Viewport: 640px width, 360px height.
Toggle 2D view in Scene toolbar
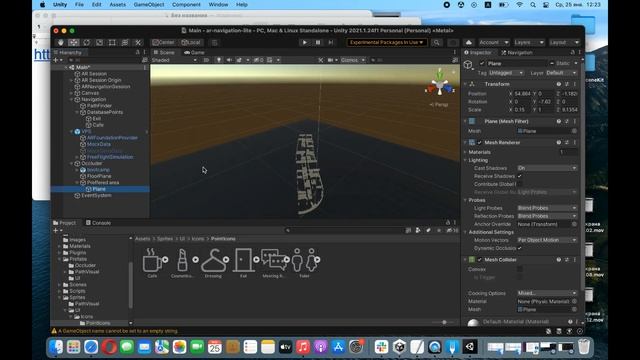pyautogui.click(x=206, y=60)
